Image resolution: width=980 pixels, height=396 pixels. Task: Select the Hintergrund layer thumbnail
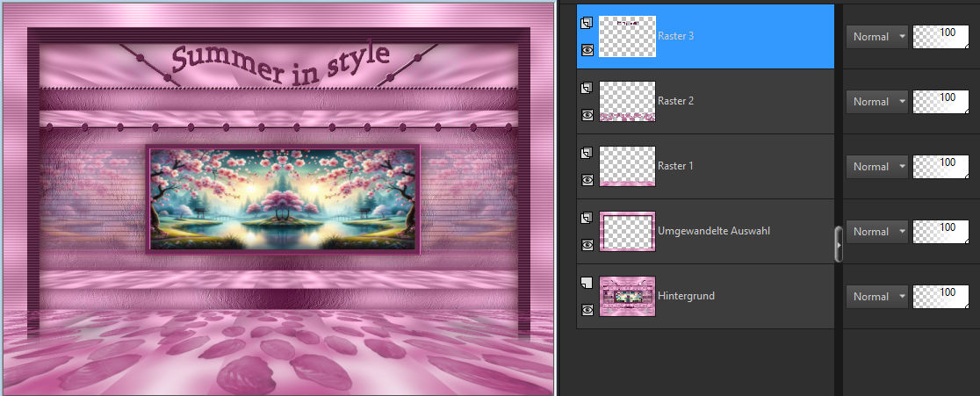click(627, 296)
